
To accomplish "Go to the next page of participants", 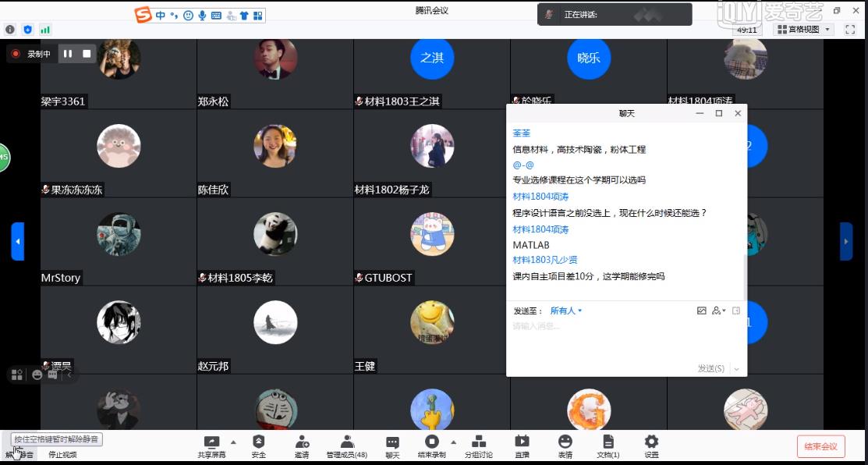I will pos(845,241).
